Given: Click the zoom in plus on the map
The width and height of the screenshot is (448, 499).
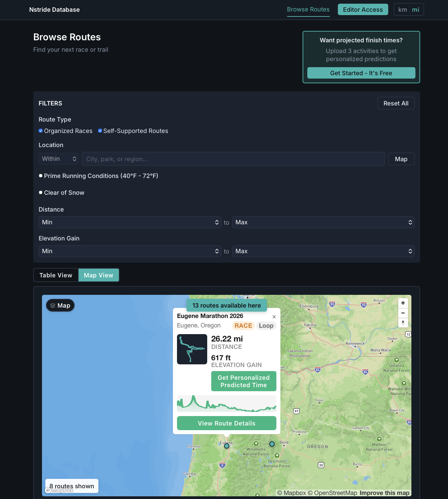Looking at the screenshot, I should pos(403,303).
